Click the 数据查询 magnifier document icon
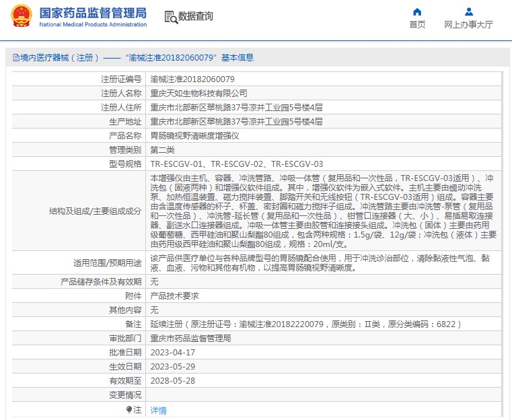 pos(170,17)
